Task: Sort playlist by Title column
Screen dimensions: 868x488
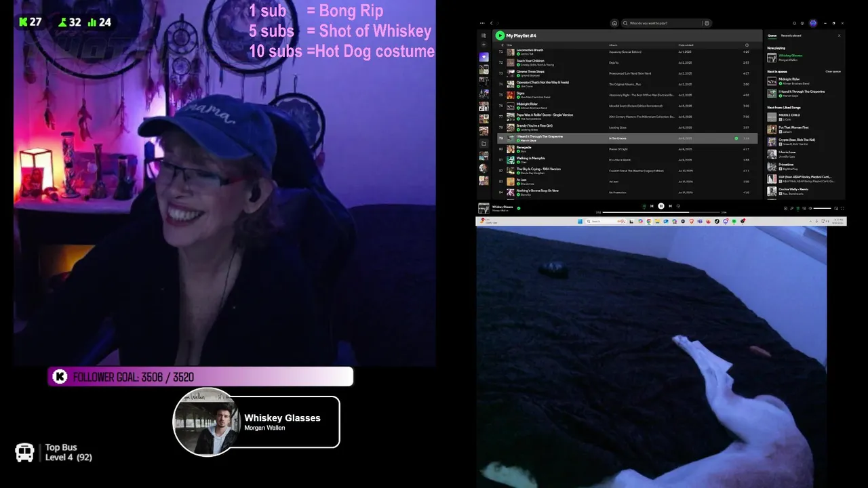Action: 509,45
